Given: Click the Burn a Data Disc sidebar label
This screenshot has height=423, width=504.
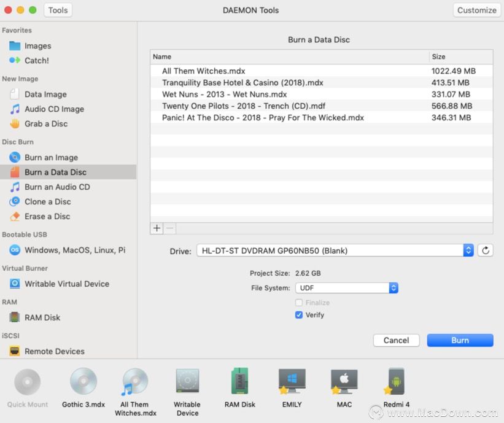Looking at the screenshot, I should pyautogui.click(x=55, y=173).
